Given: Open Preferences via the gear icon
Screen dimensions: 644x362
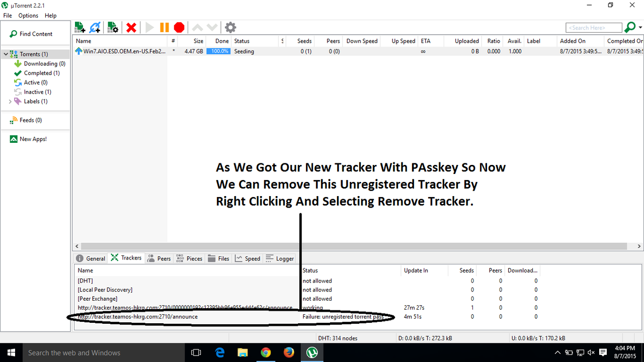Looking at the screenshot, I should (230, 28).
